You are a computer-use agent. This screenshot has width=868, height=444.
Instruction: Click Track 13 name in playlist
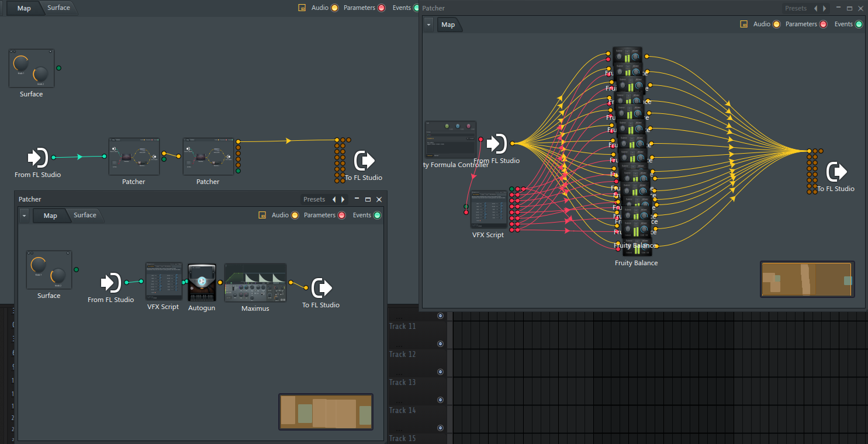(403, 382)
